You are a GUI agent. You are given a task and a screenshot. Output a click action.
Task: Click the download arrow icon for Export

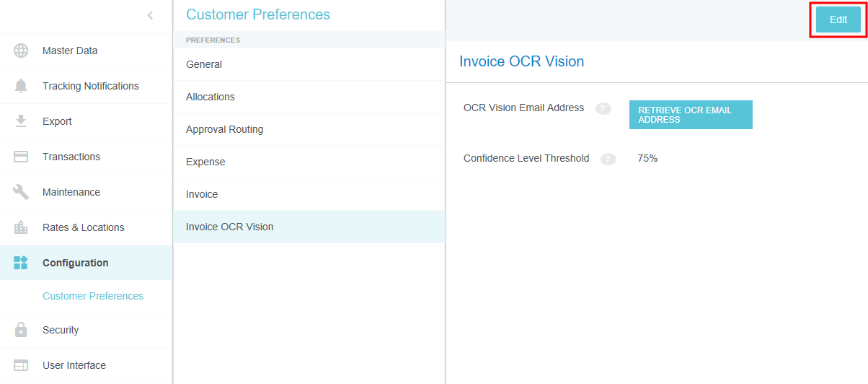pyautogui.click(x=21, y=121)
